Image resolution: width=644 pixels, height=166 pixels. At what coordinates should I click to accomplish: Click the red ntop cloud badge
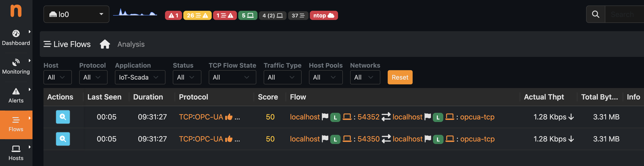pyautogui.click(x=324, y=16)
